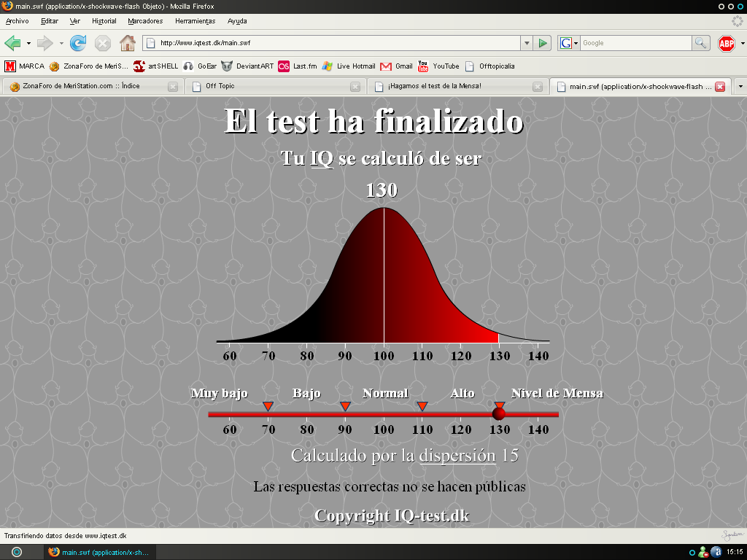The height and width of the screenshot is (560, 747).
Task: Click the underlined dispersión link
Action: [457, 455]
